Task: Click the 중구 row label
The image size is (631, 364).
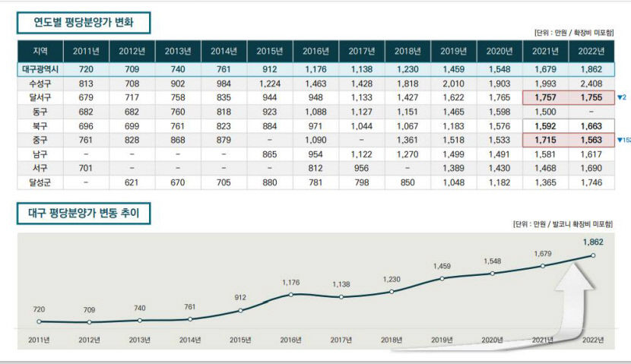Action: [40, 140]
